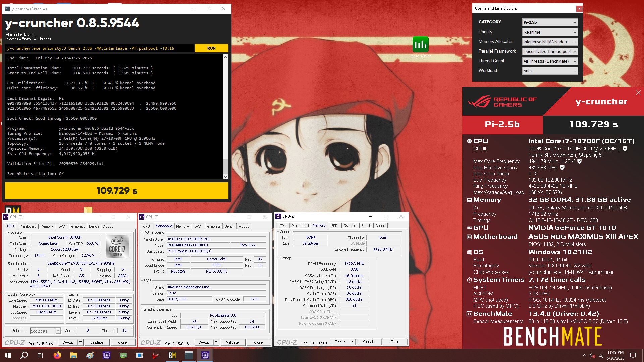Expand Tools arrow in CPU-Z CPU window

coord(80,342)
